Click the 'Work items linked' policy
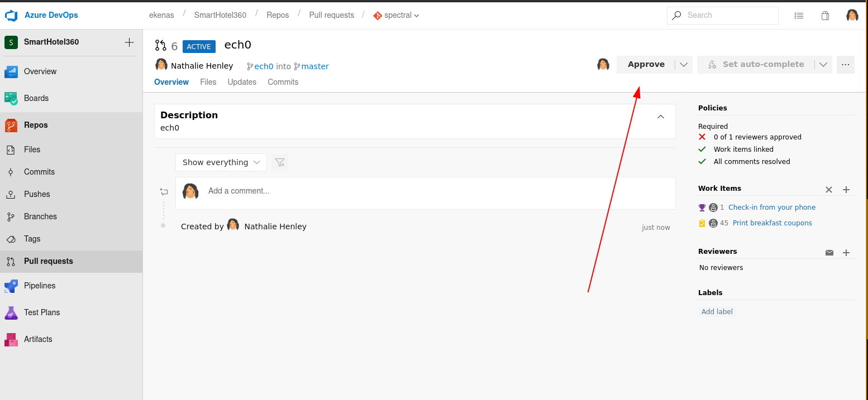This screenshot has height=400, width=868. click(743, 150)
